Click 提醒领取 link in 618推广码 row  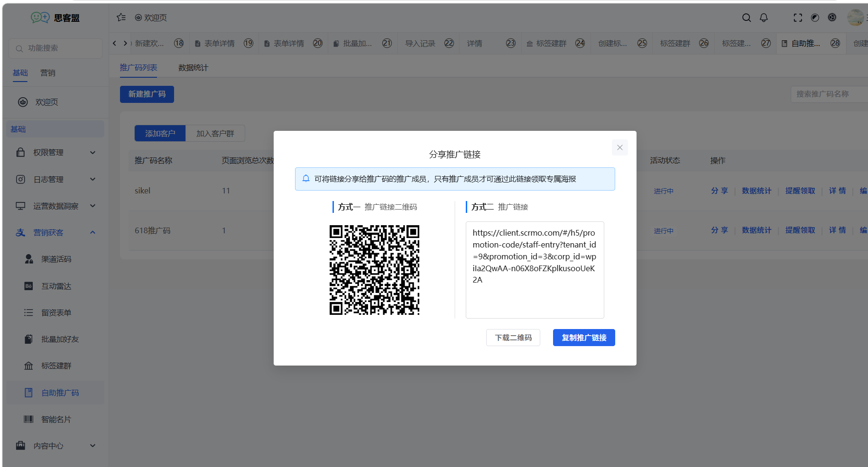[800, 230]
